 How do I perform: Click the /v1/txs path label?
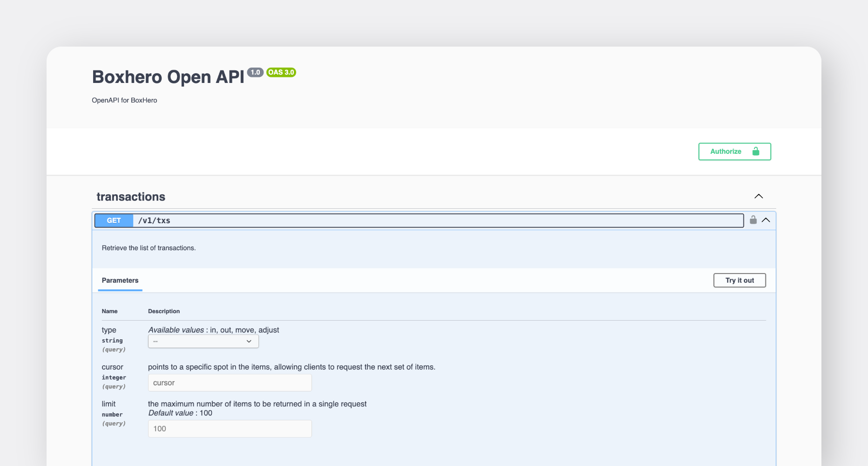(x=154, y=220)
